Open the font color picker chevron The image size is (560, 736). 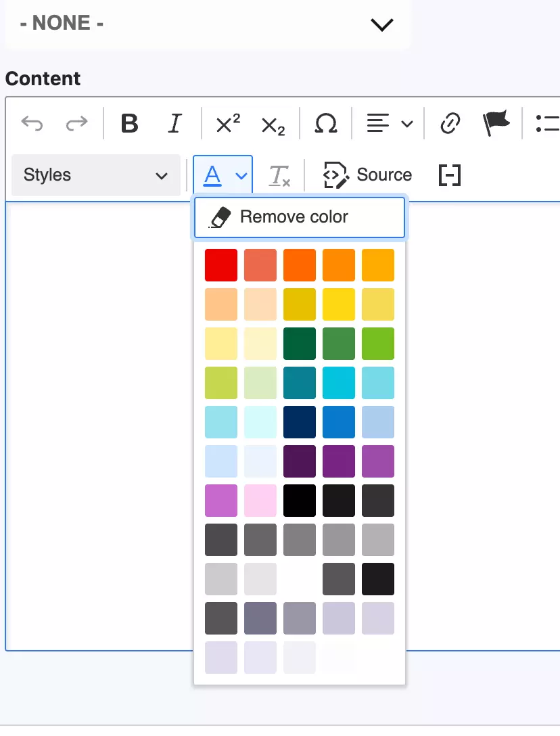click(x=240, y=175)
